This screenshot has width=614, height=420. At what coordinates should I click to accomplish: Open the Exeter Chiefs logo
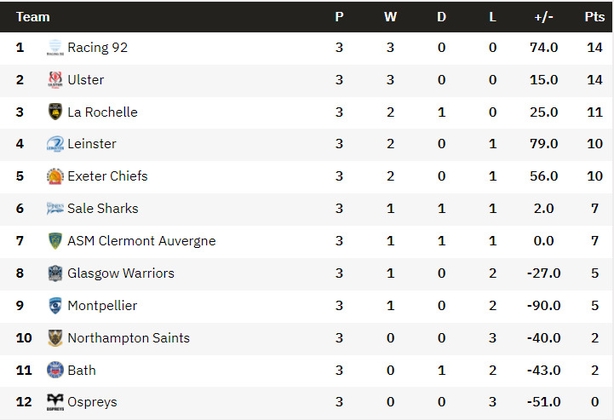(x=55, y=176)
